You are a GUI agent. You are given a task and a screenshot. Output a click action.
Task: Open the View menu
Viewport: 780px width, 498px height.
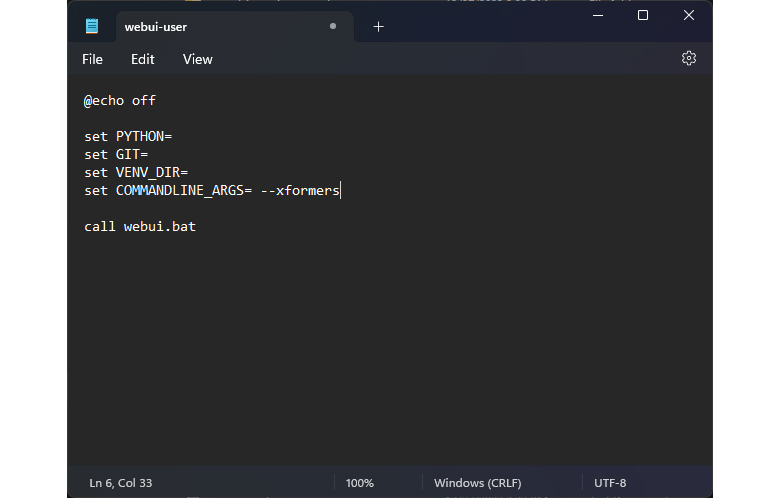[197, 59]
